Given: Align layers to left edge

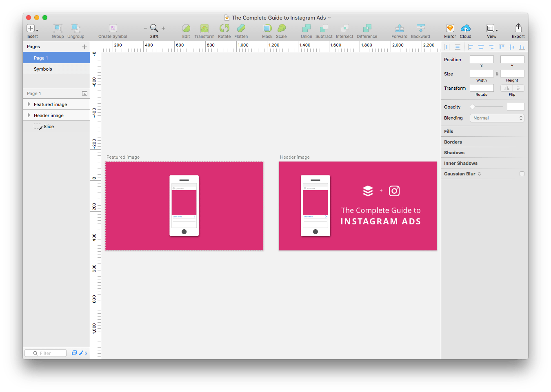Looking at the screenshot, I should pos(471,47).
